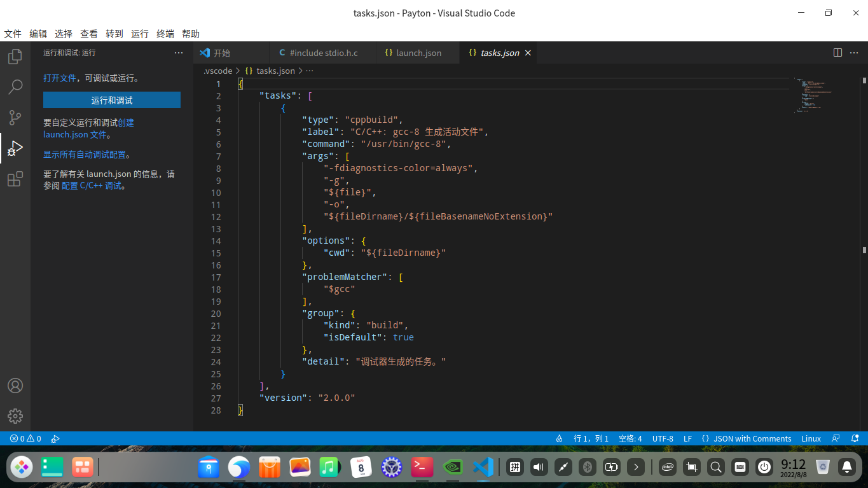868x488 pixels.
Task: Click errors and warnings count in status bar
Action: click(25, 438)
